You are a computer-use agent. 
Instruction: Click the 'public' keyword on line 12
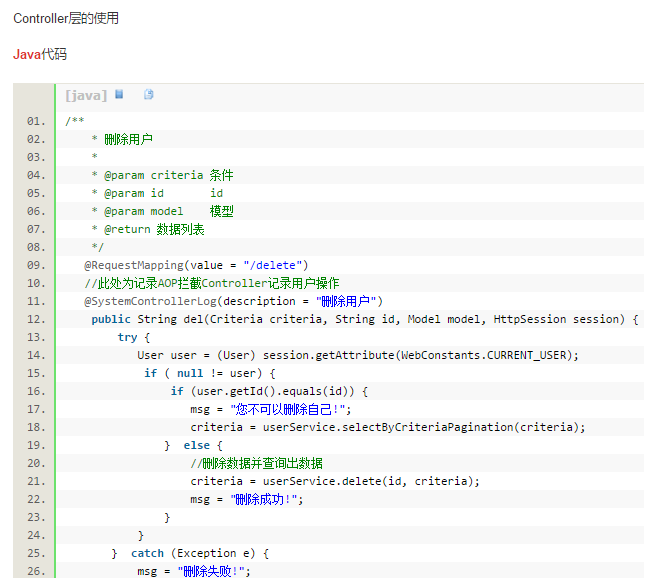point(111,319)
